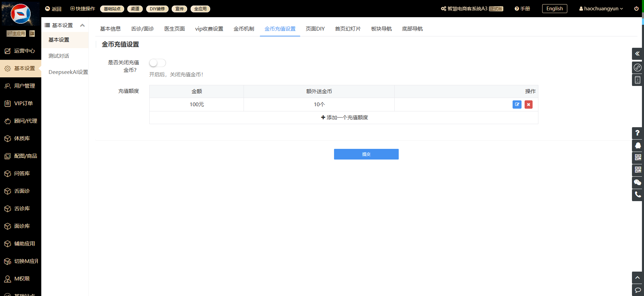
Task: Open the haochuangyun user dropdown
Action: (601, 9)
